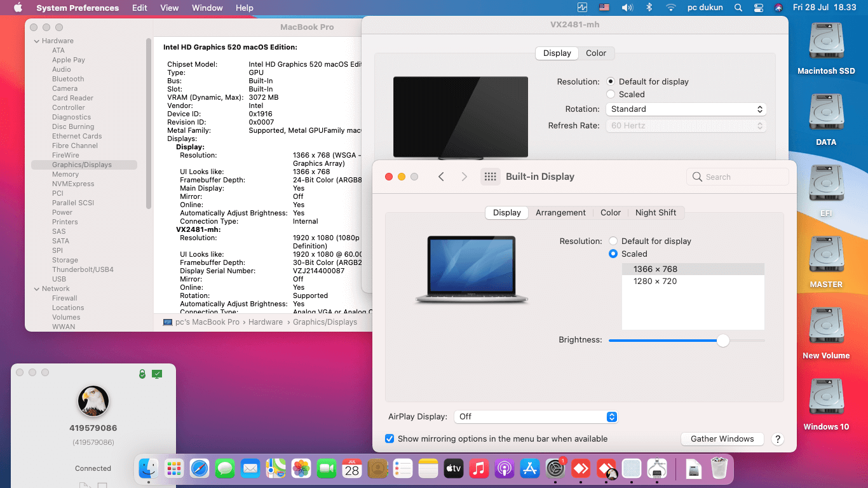Open the Macintosh SSD desktop drive
The height and width of the screenshot is (488, 868).
pyautogui.click(x=826, y=49)
